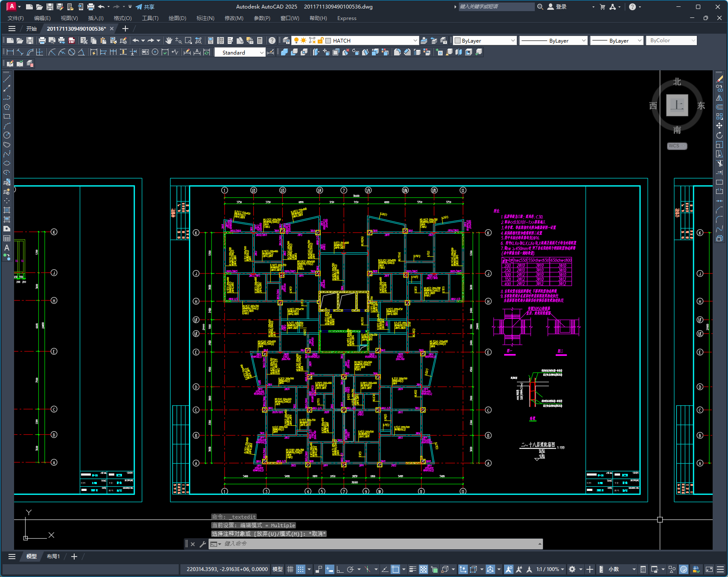This screenshot has height=577, width=728.
Task: Open the Express menu
Action: click(347, 18)
